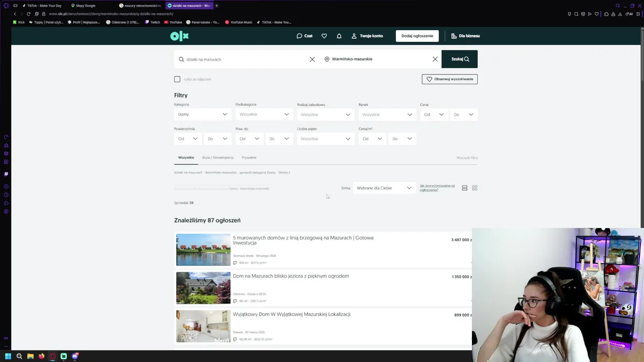The image size is (644, 362).
Task: Open Windows taskbar search
Action: (19, 356)
